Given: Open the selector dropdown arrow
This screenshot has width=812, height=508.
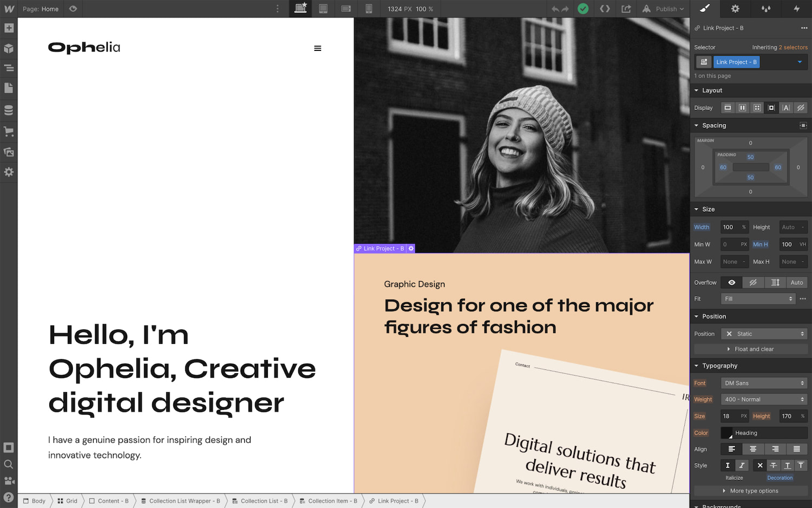Looking at the screenshot, I should tap(800, 62).
